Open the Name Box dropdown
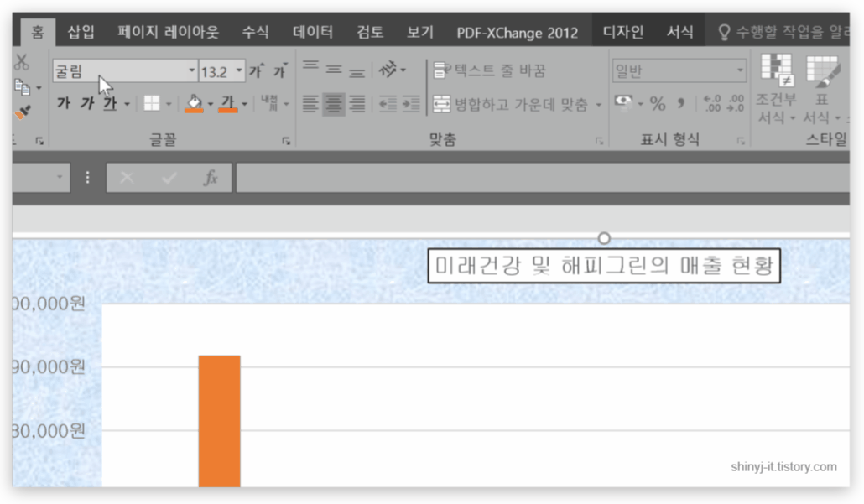The width and height of the screenshot is (864, 504). (60, 177)
